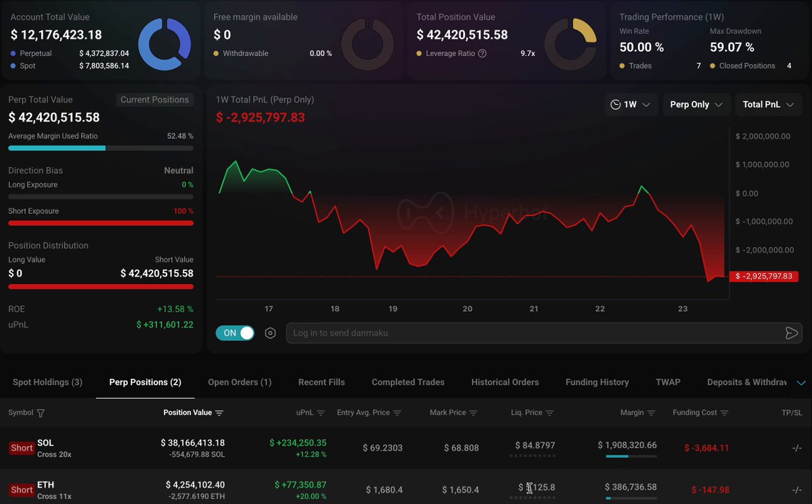Click the Account Total Value donut chart
Viewport: 812px width, 504px height.
click(164, 45)
